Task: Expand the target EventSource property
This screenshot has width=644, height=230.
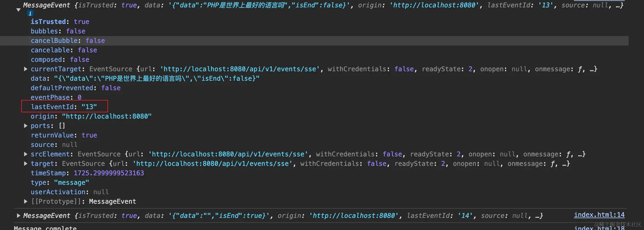Action: point(26,163)
